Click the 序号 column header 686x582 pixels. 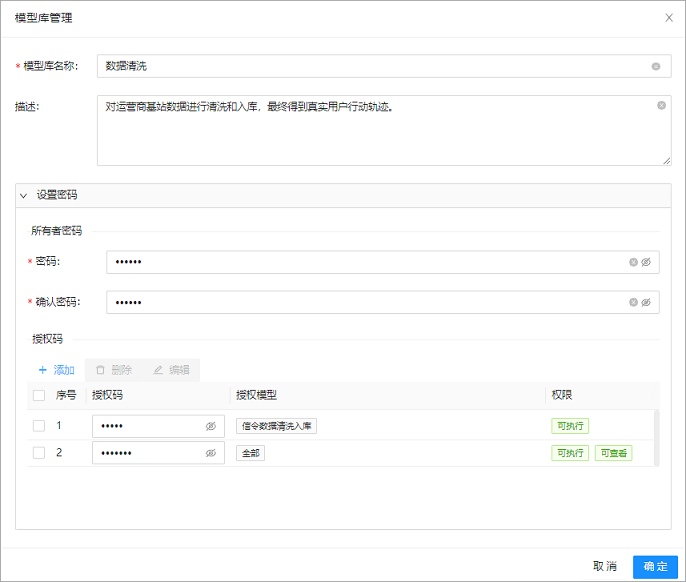coord(66,396)
